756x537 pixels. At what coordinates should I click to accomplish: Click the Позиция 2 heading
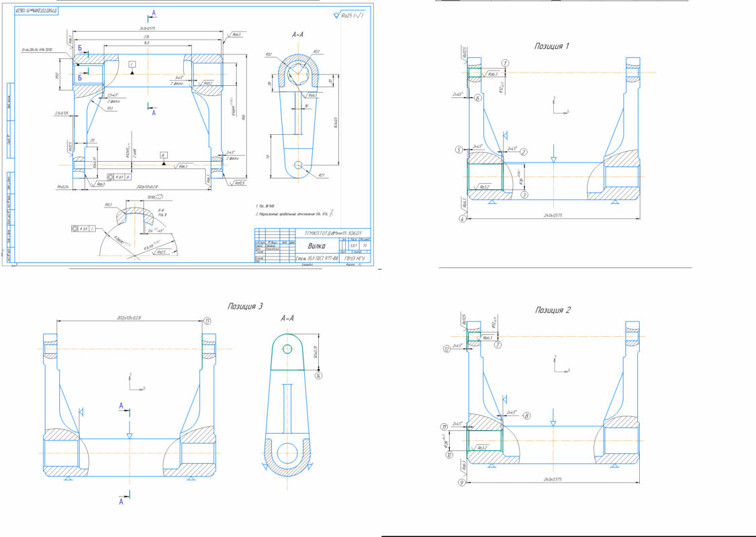(x=553, y=310)
